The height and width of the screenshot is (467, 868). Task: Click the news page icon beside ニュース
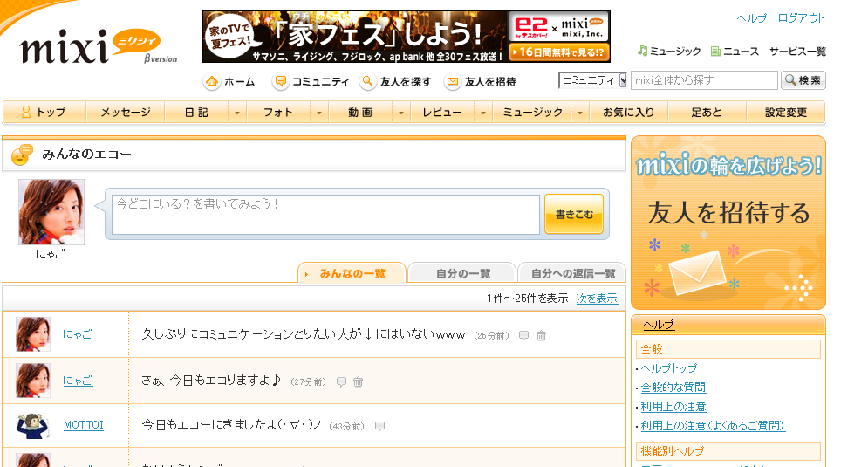click(x=715, y=52)
